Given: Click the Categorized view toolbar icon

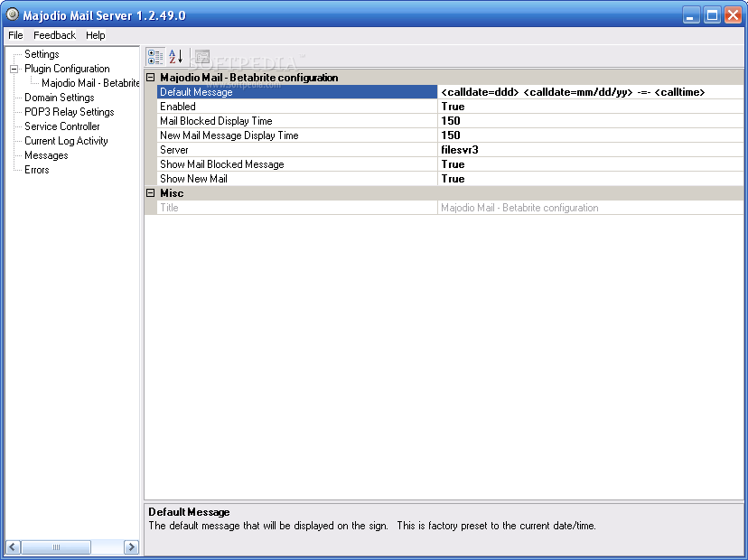Looking at the screenshot, I should 155,56.
